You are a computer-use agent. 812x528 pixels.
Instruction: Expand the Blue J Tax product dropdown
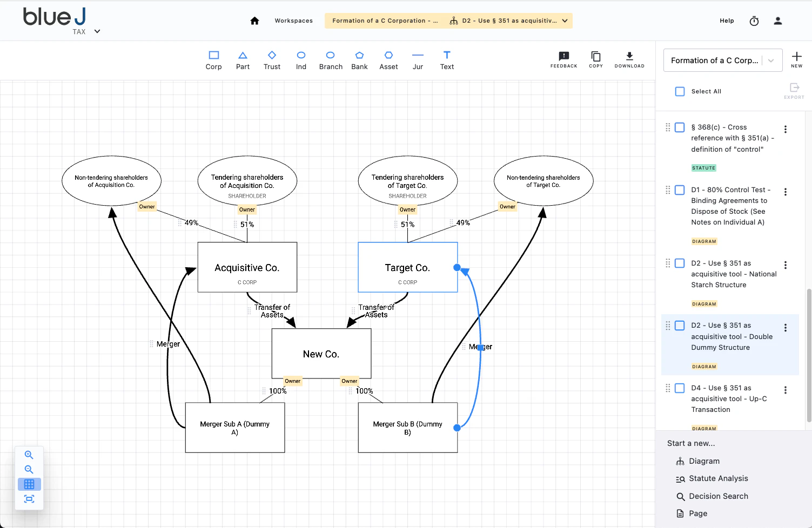(x=97, y=31)
